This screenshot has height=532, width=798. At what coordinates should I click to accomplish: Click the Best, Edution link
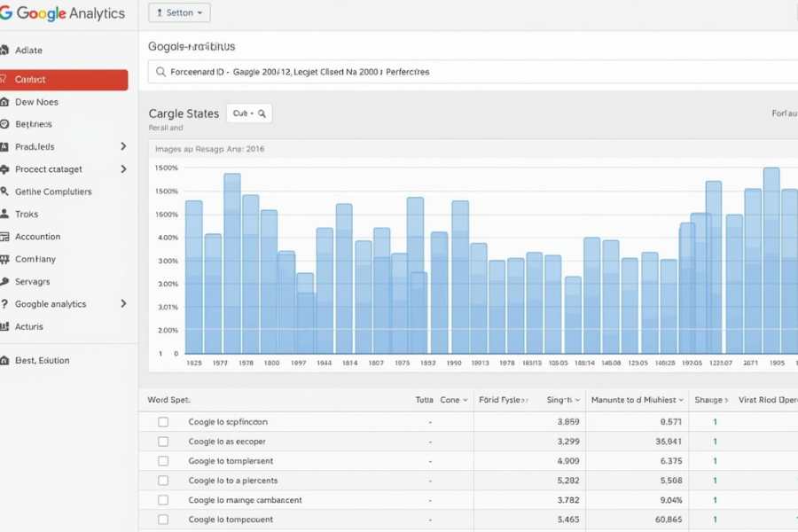(43, 361)
